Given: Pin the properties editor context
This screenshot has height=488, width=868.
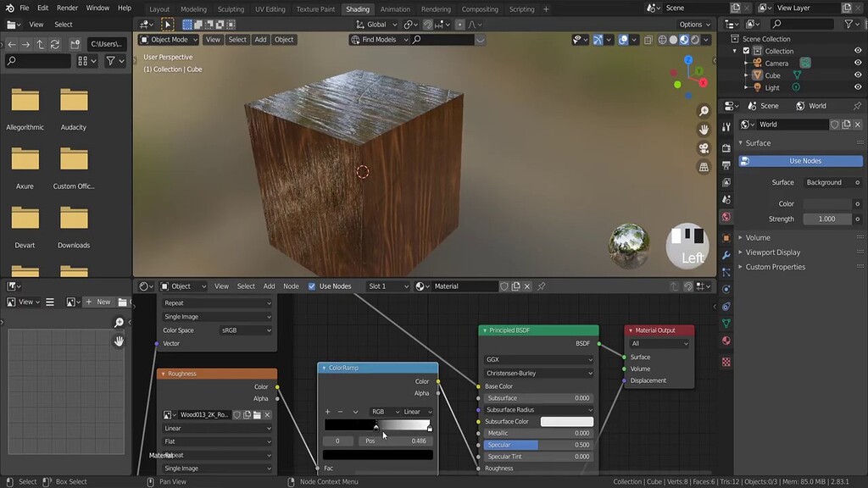Looking at the screenshot, I should pyautogui.click(x=858, y=106).
